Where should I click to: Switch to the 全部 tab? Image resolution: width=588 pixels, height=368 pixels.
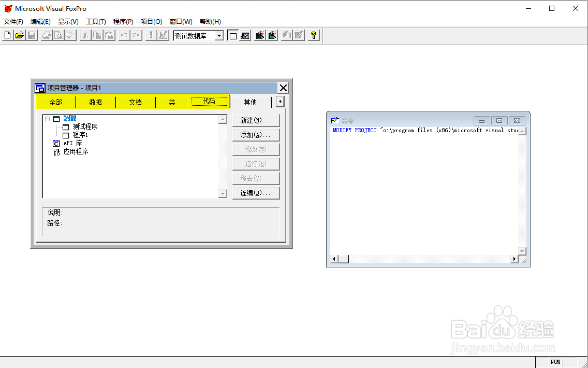[x=55, y=102]
